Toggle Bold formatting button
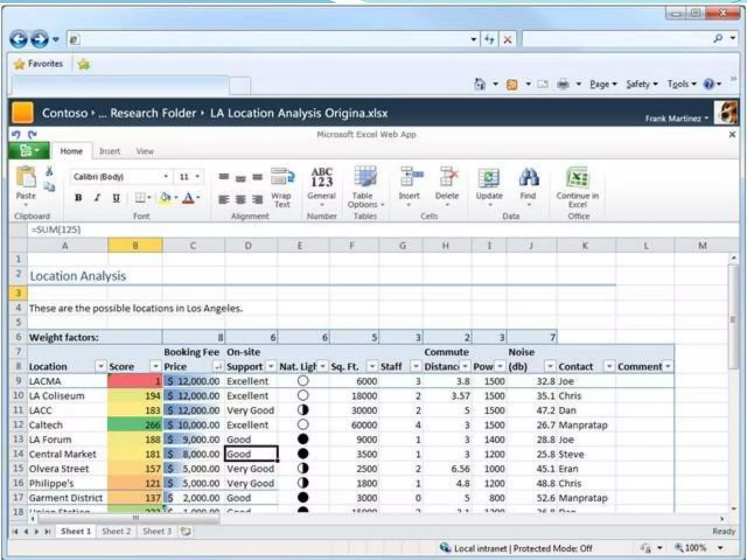Image resolution: width=747 pixels, height=560 pixels. [x=78, y=198]
